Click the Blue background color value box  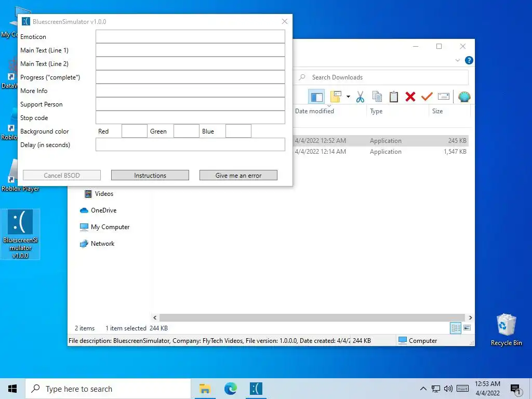pyautogui.click(x=238, y=131)
